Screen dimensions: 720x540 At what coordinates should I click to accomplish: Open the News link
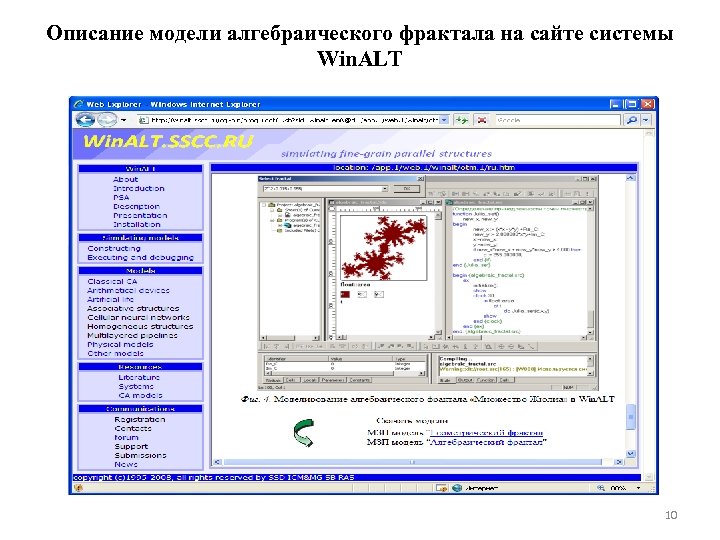(126, 464)
